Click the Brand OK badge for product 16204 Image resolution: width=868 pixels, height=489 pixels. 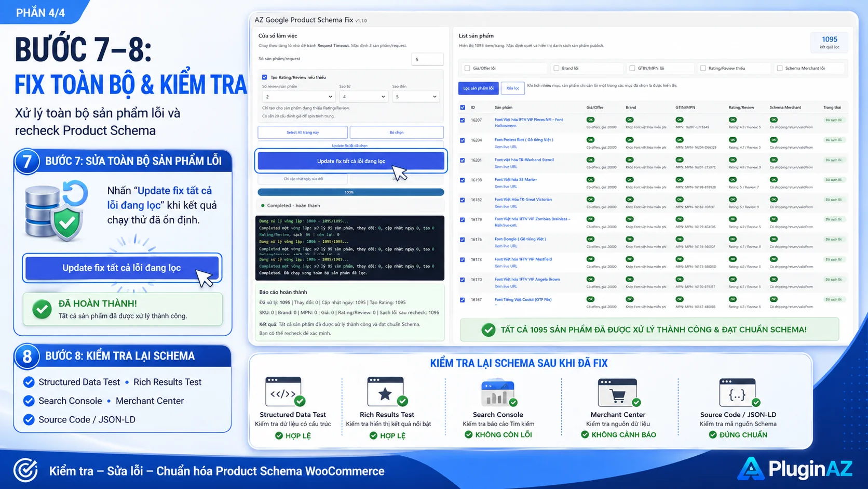pyautogui.click(x=630, y=140)
